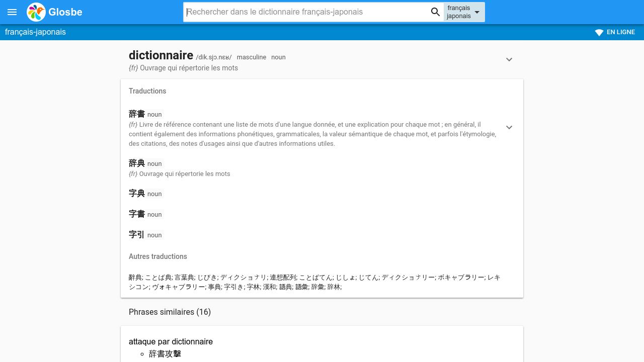Expand the dictionnaire headword details chevron

(509, 59)
